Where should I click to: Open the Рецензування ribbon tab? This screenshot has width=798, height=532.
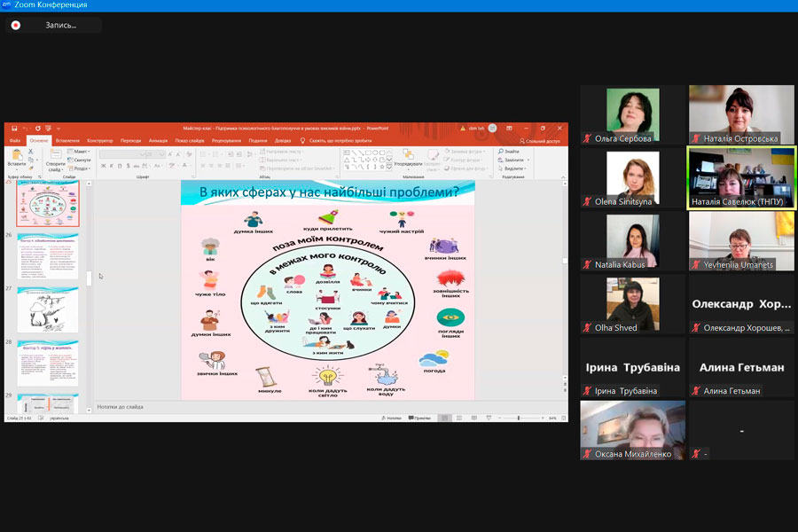tap(226, 140)
